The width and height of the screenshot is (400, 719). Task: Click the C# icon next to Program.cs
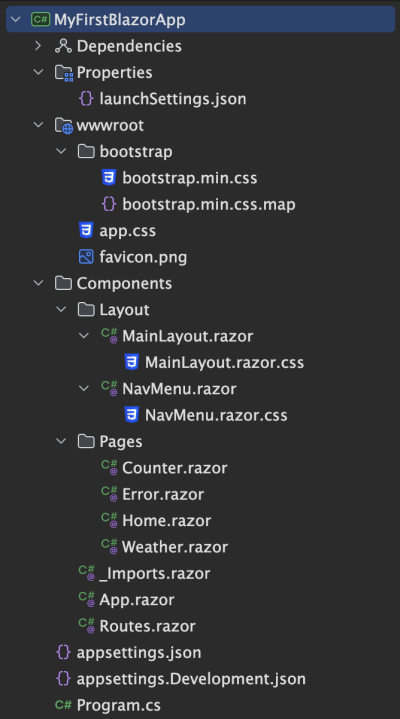[x=63, y=705]
